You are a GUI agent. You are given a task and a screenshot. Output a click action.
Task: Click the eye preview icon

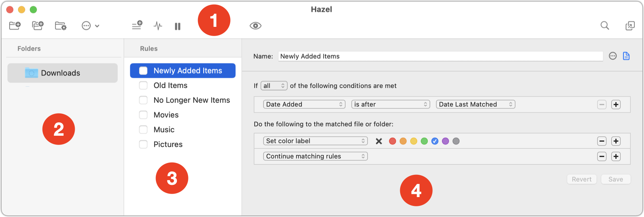click(x=255, y=26)
